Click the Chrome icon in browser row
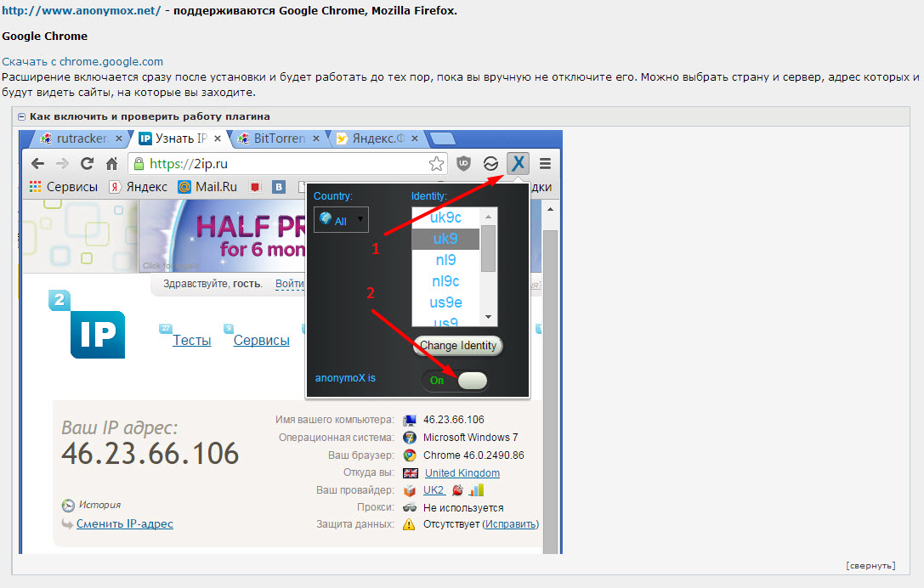This screenshot has height=588, width=924. coord(410,455)
